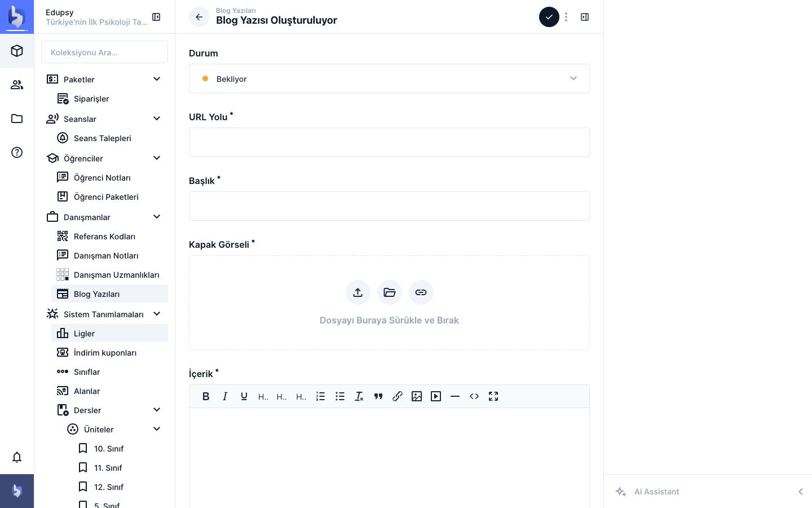Collapse the Sistem Tanımlamaları group
Image resolution: width=812 pixels, height=508 pixels.
pos(157,314)
